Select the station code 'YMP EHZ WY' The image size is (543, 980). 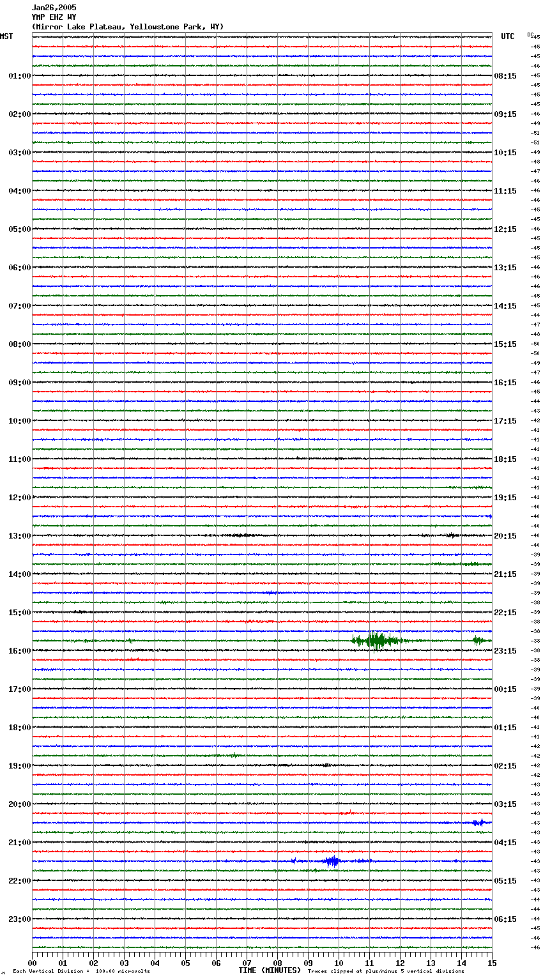(54, 17)
